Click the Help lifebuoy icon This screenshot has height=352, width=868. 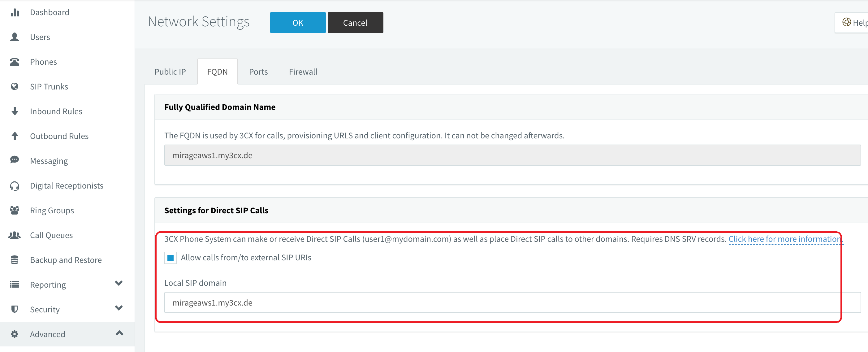[x=846, y=22]
